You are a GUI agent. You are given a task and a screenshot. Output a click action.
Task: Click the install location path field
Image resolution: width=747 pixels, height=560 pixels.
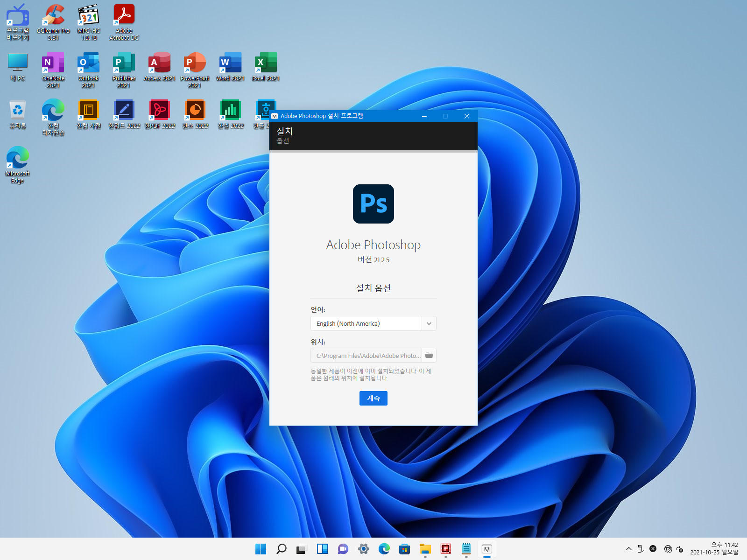click(x=366, y=355)
